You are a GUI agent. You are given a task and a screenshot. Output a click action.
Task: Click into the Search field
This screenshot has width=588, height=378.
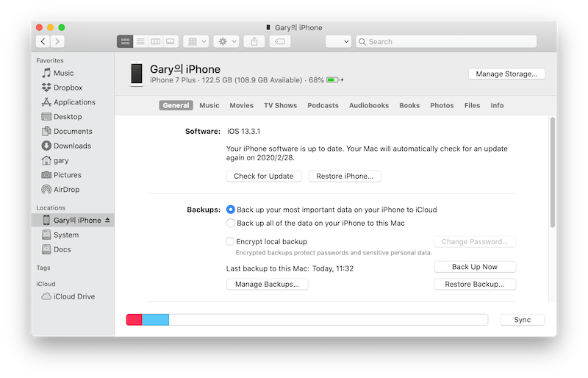tap(446, 41)
